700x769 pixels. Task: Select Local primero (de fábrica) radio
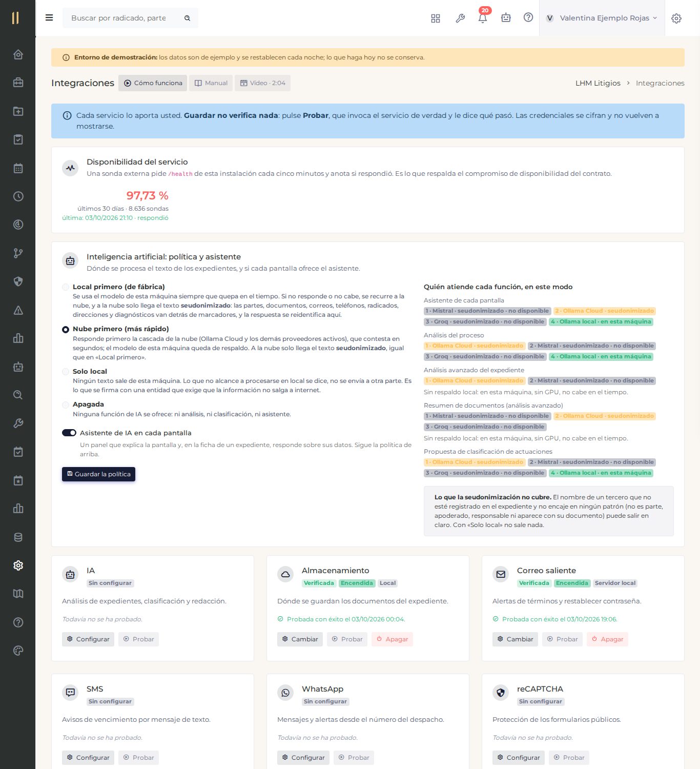(x=66, y=287)
